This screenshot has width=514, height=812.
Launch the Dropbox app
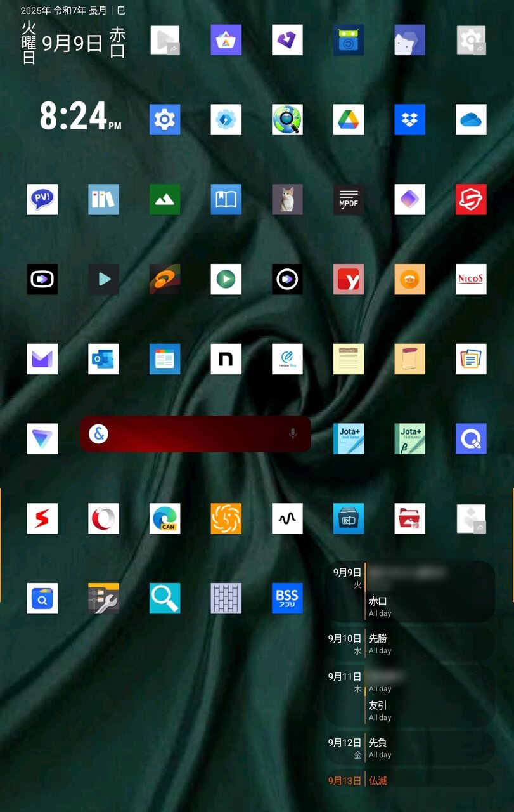tap(409, 120)
